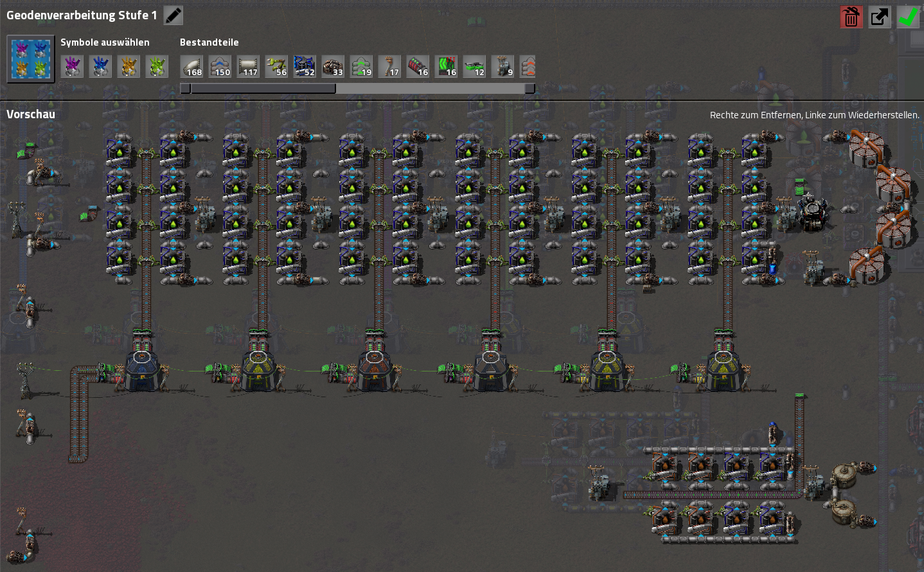Click the component with count 168

[x=191, y=66]
